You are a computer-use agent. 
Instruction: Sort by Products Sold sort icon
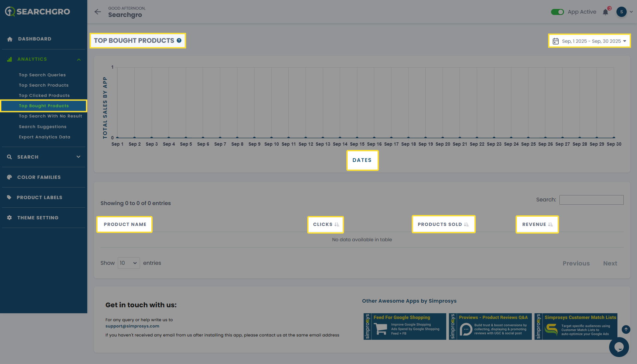point(466,225)
